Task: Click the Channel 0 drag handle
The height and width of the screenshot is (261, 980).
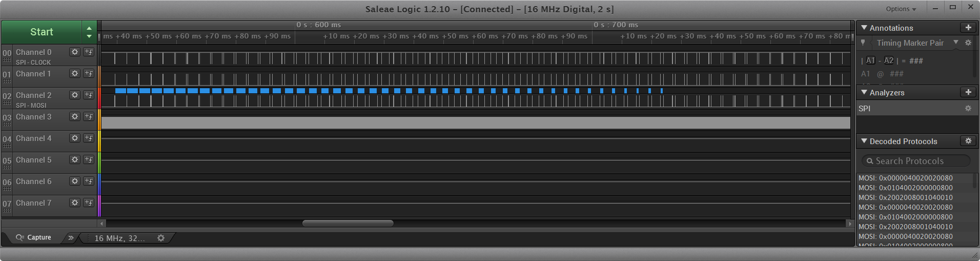Action: pyautogui.click(x=7, y=61)
